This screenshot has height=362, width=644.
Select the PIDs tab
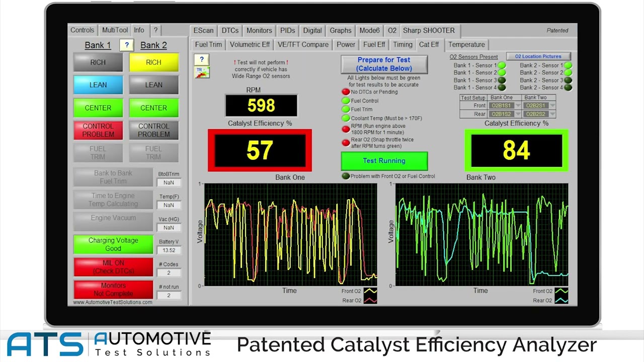288,31
